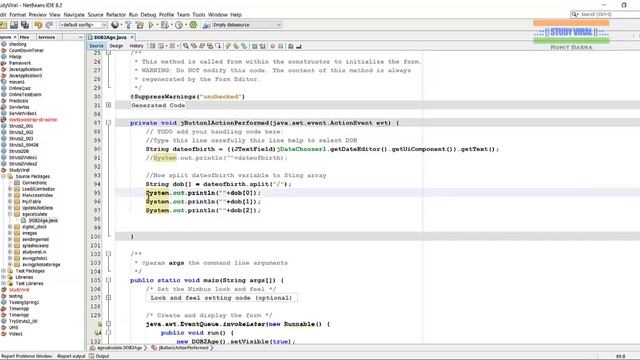Minimize the Projects panel
Viewport: 640px width, 360px height.
tap(80, 37)
